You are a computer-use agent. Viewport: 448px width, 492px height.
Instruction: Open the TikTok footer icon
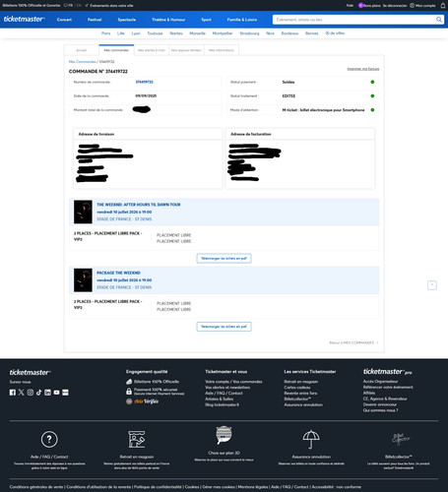click(39, 393)
